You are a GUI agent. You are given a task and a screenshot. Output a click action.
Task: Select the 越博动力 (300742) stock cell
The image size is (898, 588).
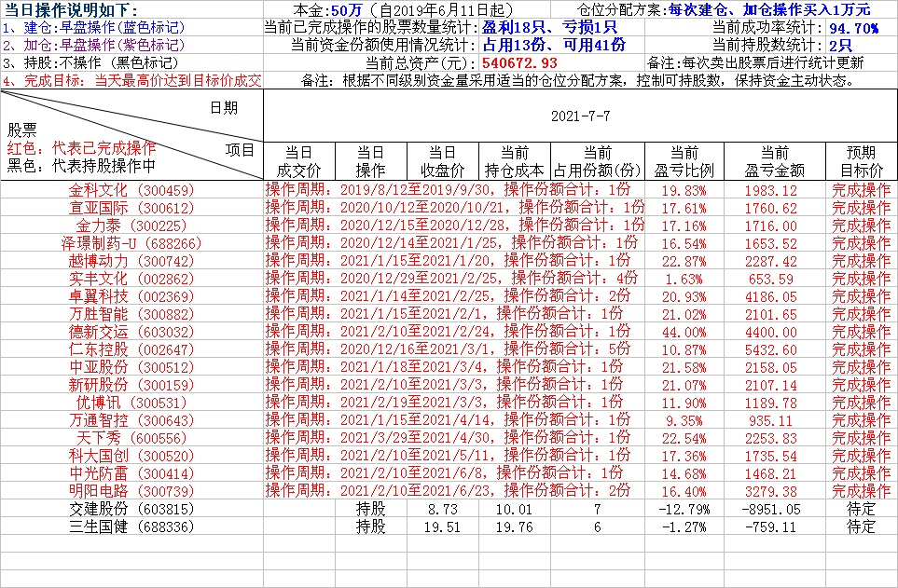point(131,261)
